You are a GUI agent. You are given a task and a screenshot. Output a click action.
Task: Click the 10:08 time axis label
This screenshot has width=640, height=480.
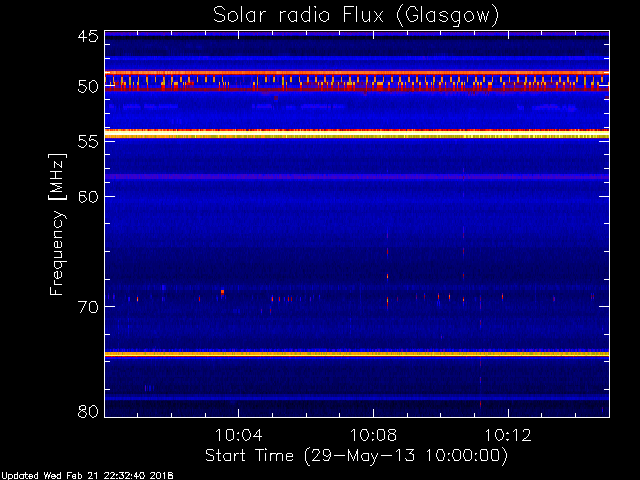(x=373, y=435)
